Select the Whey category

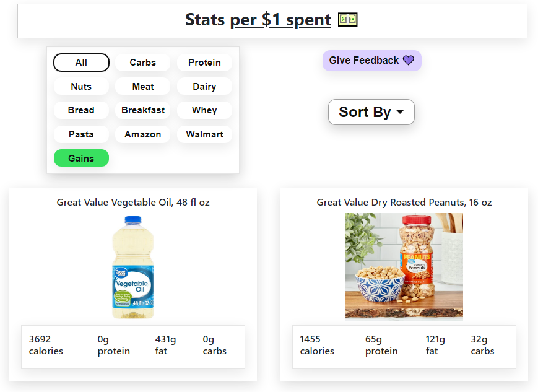pos(204,110)
